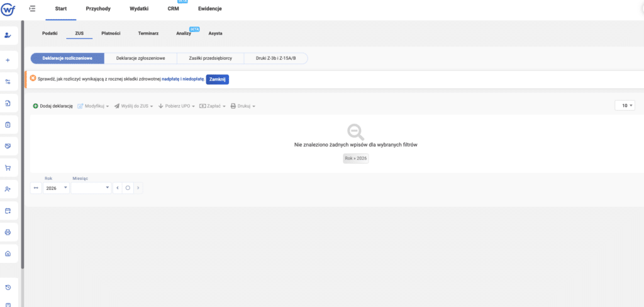Image resolution: width=644 pixels, height=307 pixels.
Task: Open the user edit sidebar icon
Action: click(x=8, y=35)
